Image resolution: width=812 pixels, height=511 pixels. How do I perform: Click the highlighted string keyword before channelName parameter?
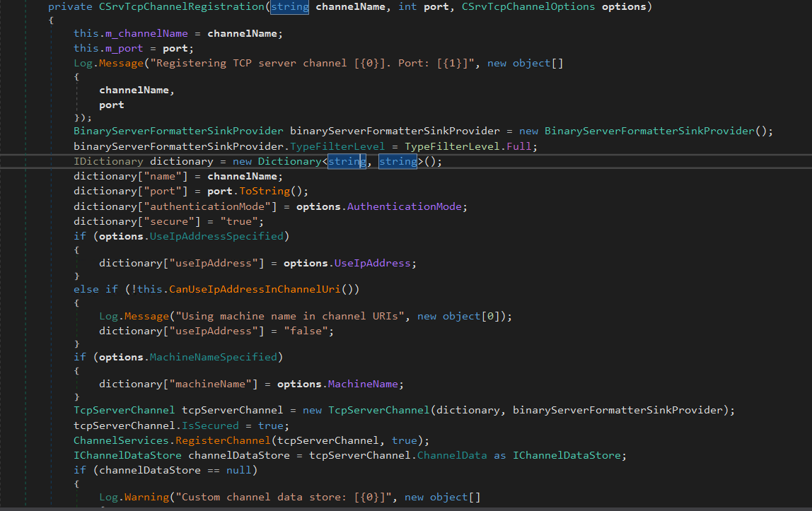[289, 7]
